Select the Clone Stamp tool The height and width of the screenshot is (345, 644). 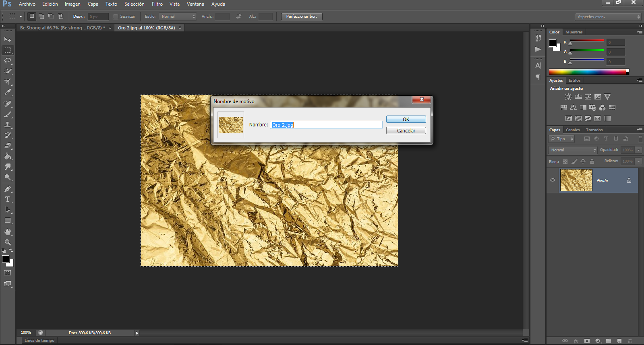tap(8, 125)
